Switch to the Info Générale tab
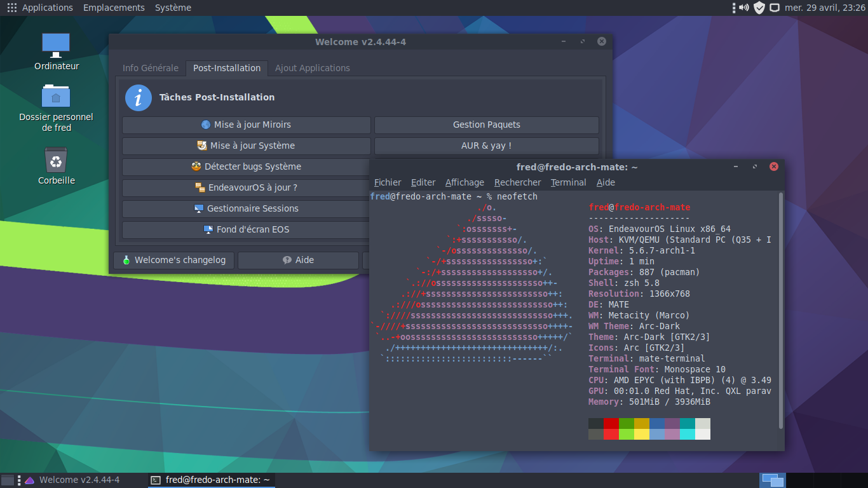 (151, 68)
